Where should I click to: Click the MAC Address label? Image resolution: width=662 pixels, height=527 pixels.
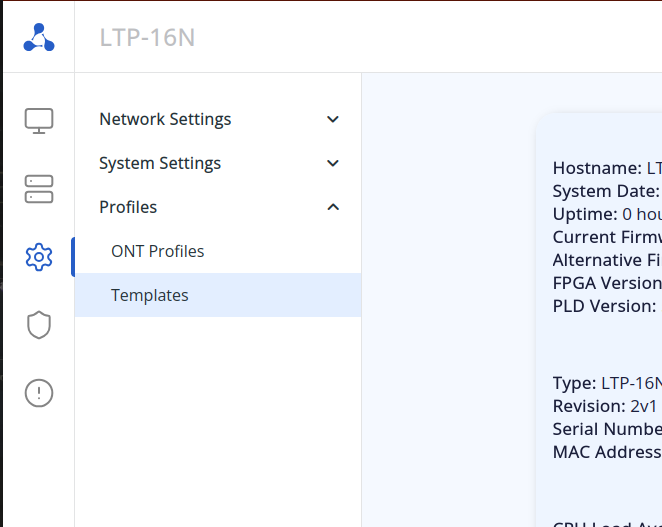coord(607,452)
